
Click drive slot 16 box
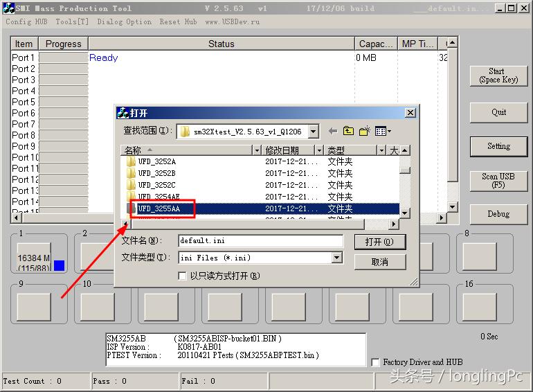tap(480, 307)
